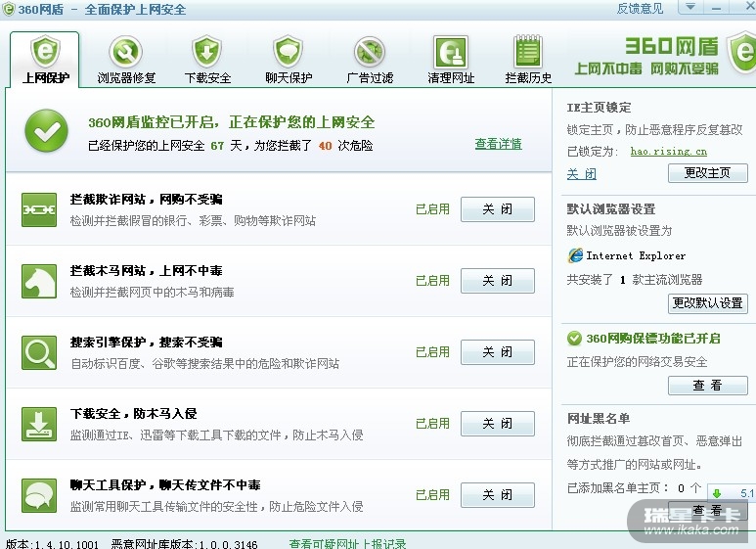Open the 查看详情 link

[x=498, y=144]
